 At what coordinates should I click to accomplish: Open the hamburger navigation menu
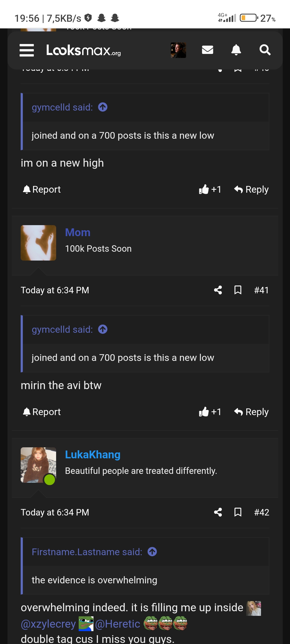click(27, 50)
